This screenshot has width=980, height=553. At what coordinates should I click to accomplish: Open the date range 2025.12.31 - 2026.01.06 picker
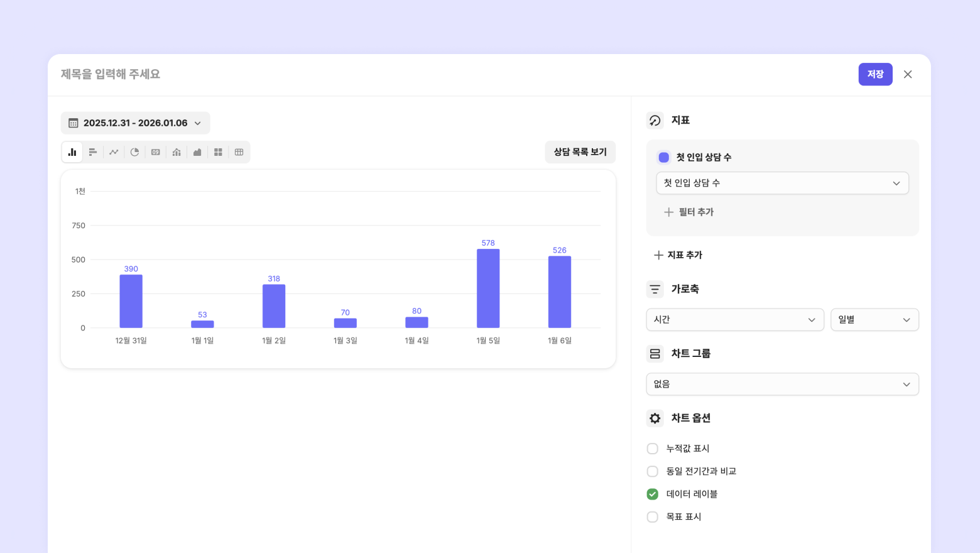tap(135, 123)
